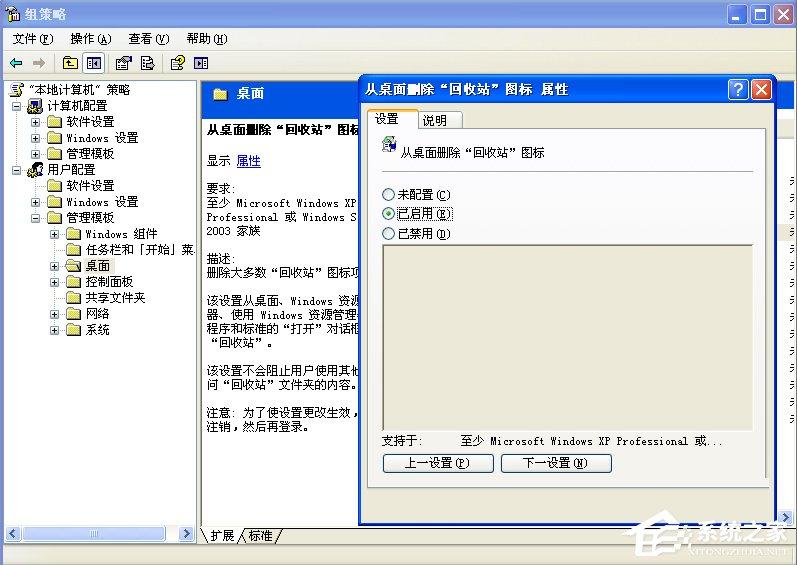Click the 网络 folder icon

tap(74, 314)
